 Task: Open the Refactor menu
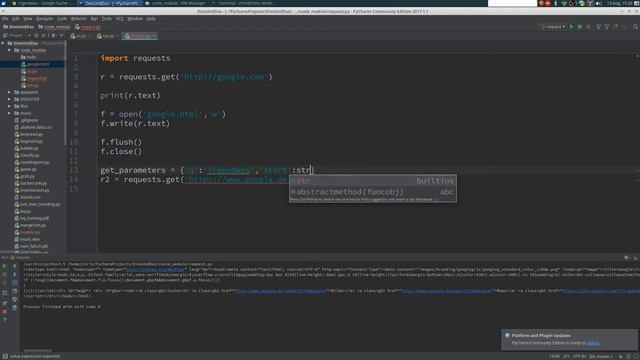78,19
